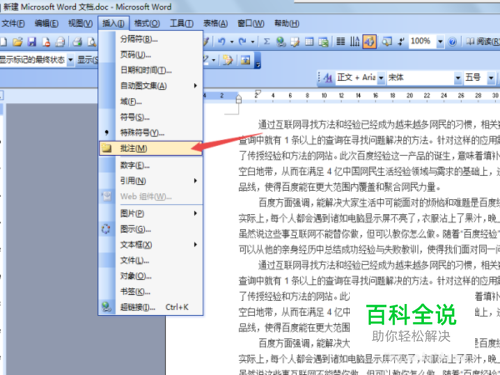500x375 pixels.
Task: Open the 工具(T) menu
Action: point(181,23)
